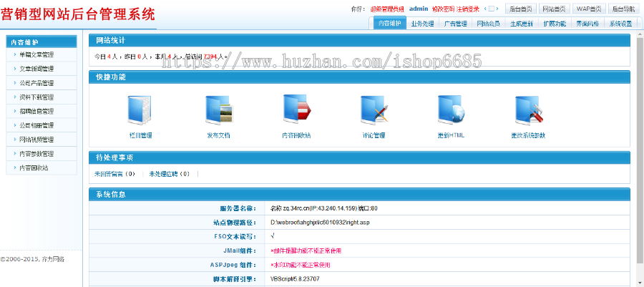Open the 内容回收站 stop-sign icon
This screenshot has height=287, width=644.
pos(296,110)
